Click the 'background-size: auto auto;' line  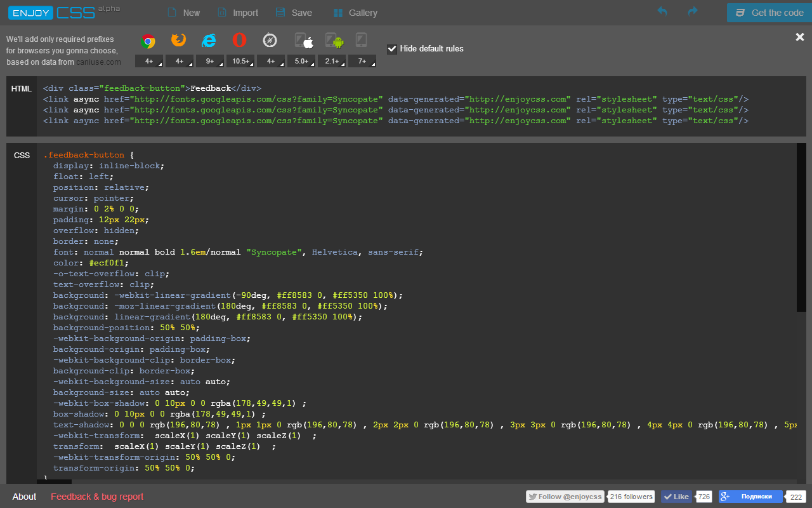point(122,392)
